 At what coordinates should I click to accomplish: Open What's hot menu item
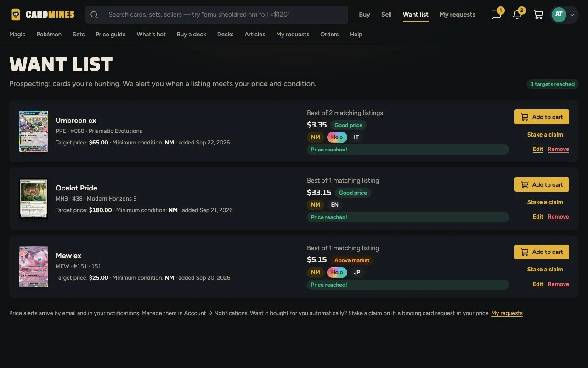point(151,34)
